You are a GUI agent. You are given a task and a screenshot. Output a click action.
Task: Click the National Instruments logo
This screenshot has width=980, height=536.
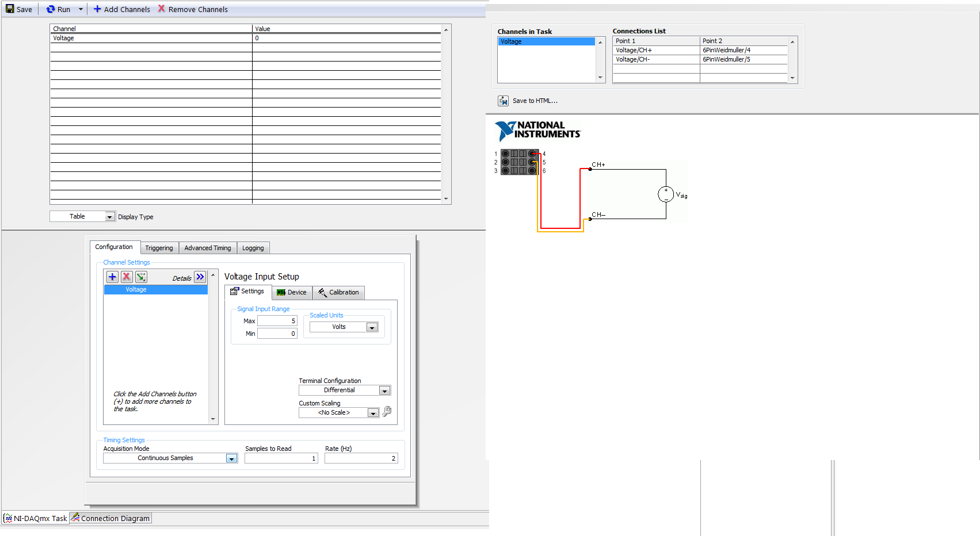(537, 131)
